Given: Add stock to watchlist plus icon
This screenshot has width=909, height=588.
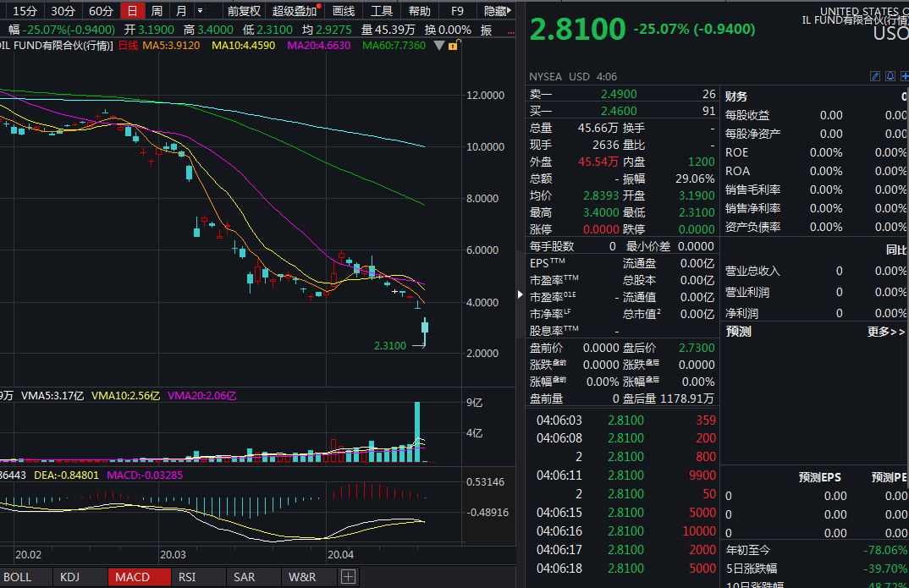Looking at the screenshot, I should click(x=904, y=76).
